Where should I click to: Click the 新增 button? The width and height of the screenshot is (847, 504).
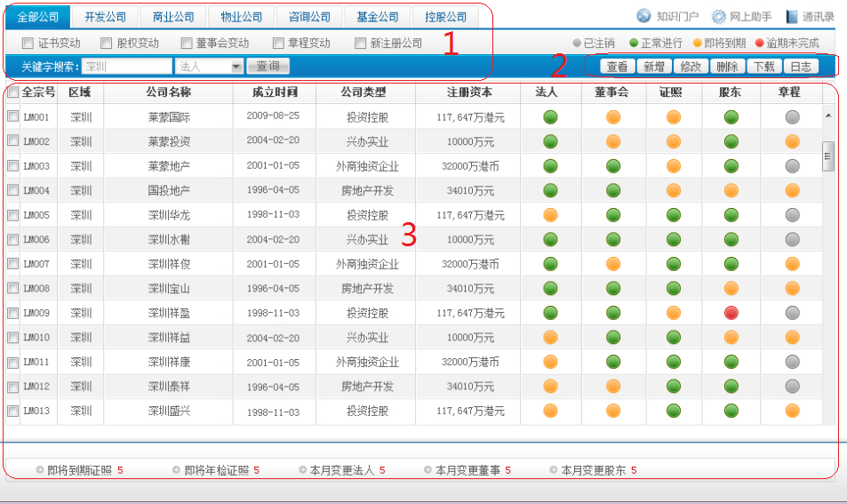(x=654, y=67)
